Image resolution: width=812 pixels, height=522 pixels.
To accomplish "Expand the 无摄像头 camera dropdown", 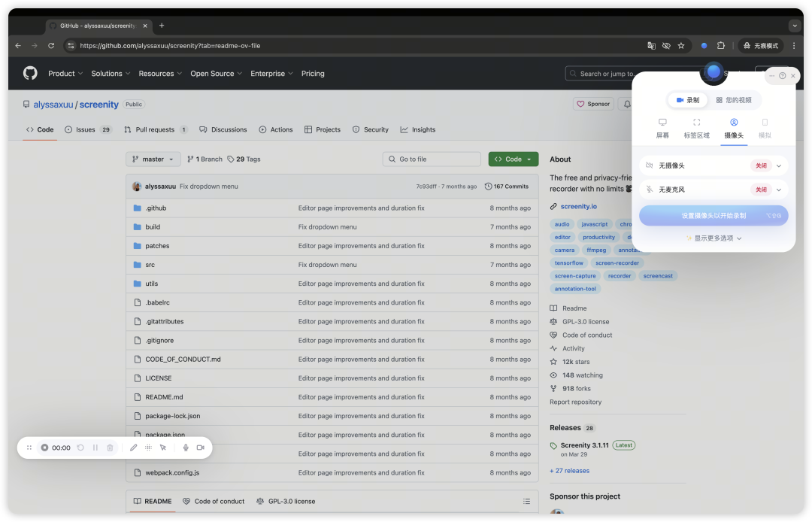I will pyautogui.click(x=779, y=165).
